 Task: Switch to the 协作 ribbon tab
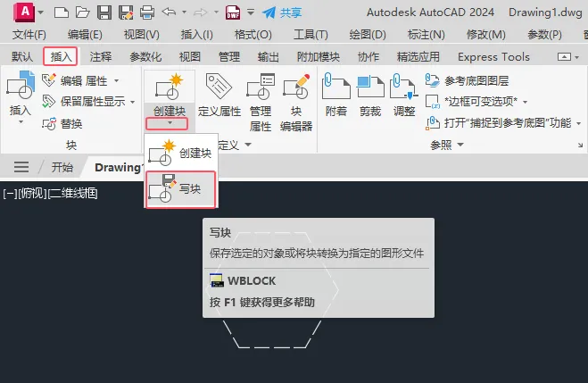369,56
